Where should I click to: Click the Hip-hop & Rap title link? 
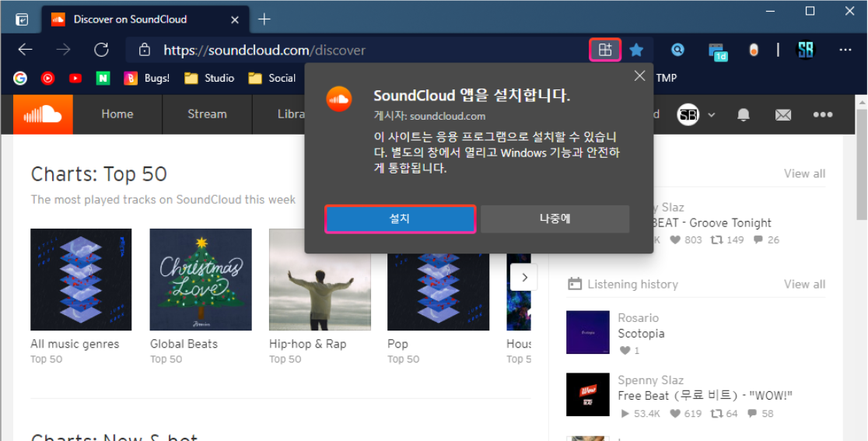click(x=308, y=345)
